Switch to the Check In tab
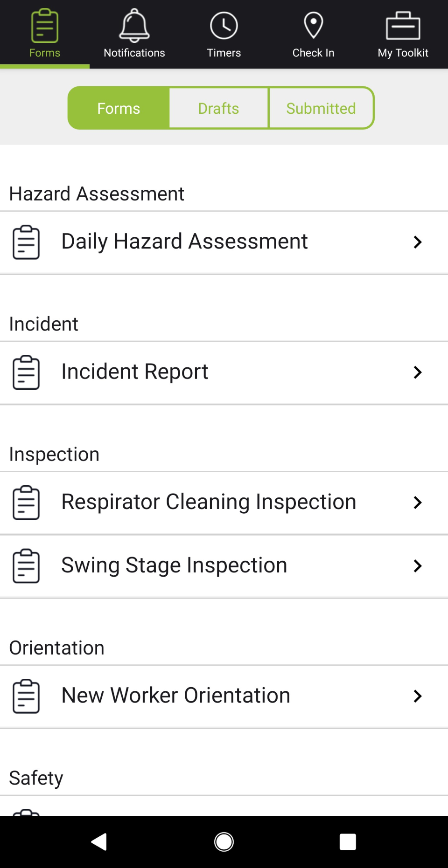Screen dimensions: 448x868 click(x=313, y=33)
